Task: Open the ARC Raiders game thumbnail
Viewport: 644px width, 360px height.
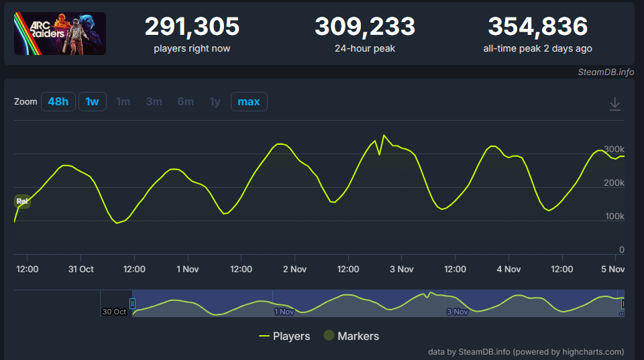Action: coord(60,34)
